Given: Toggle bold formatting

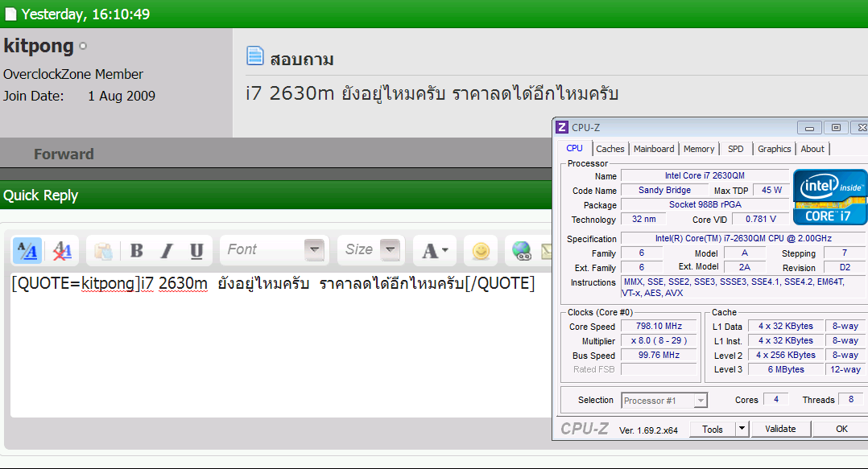Looking at the screenshot, I should 136,250.
